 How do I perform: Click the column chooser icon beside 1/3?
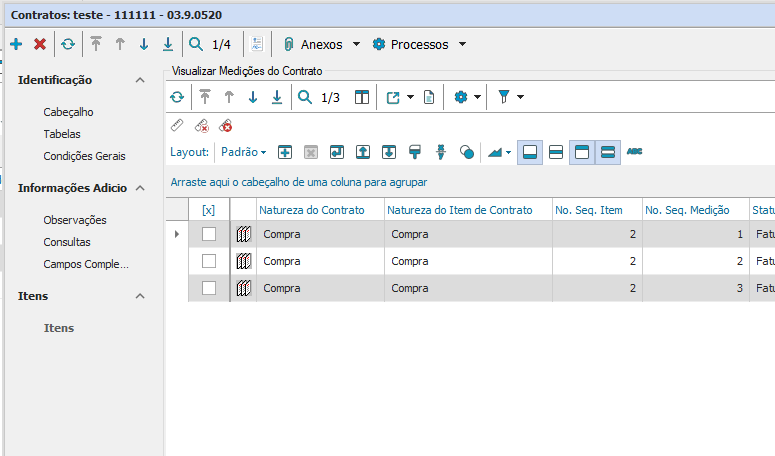[x=362, y=97]
